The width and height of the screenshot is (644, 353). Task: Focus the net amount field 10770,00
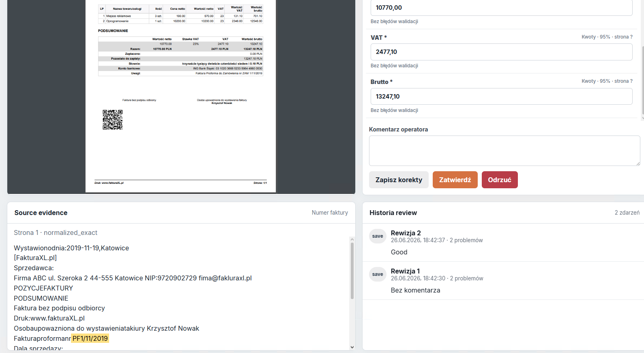tap(501, 8)
